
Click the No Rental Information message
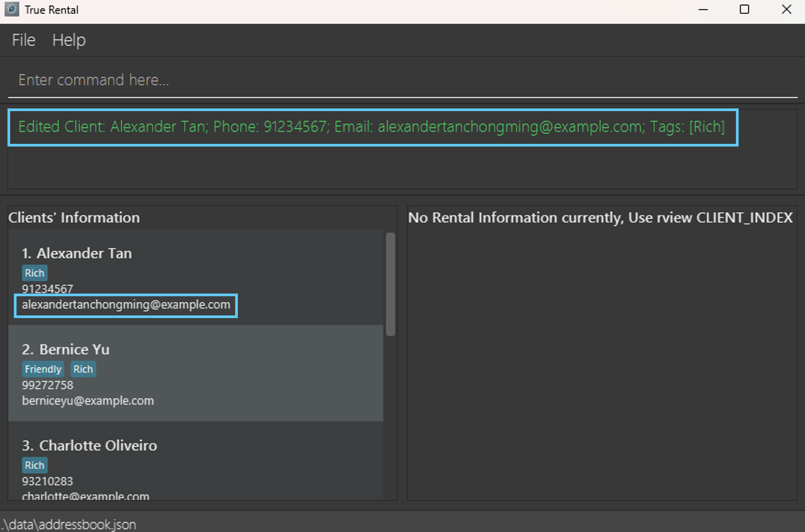[x=600, y=217]
